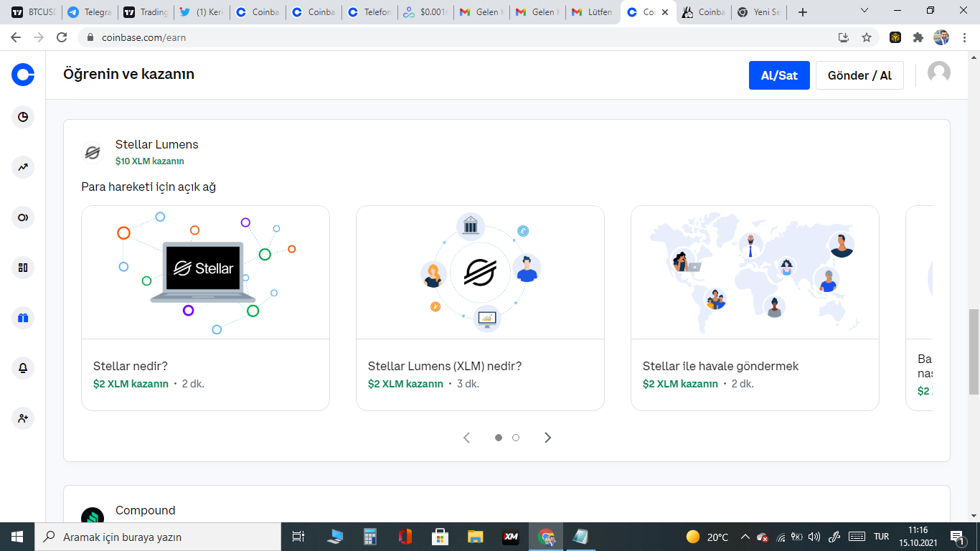Switch to the Lütfen Gmail tab

(x=593, y=12)
